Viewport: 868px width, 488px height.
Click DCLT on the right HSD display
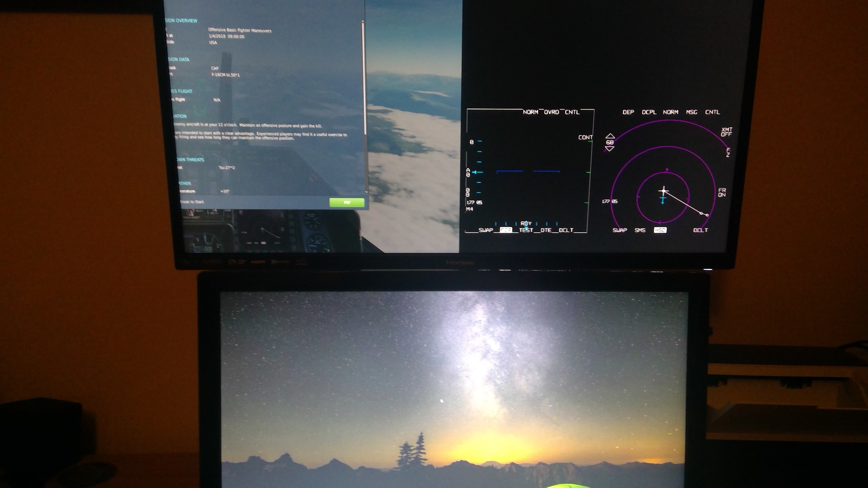click(x=700, y=230)
